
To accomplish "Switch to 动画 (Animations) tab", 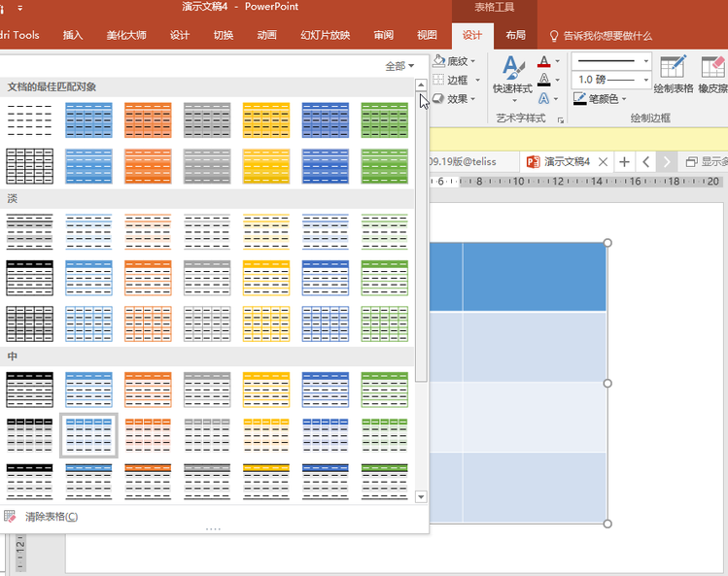I will (x=267, y=35).
